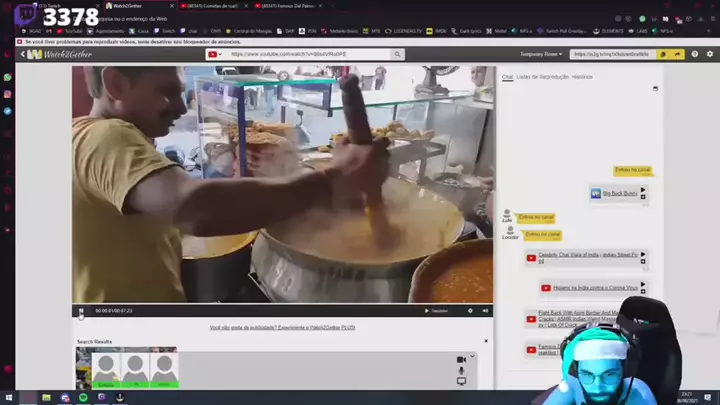Expand Temporary Room dropdown

(x=540, y=54)
